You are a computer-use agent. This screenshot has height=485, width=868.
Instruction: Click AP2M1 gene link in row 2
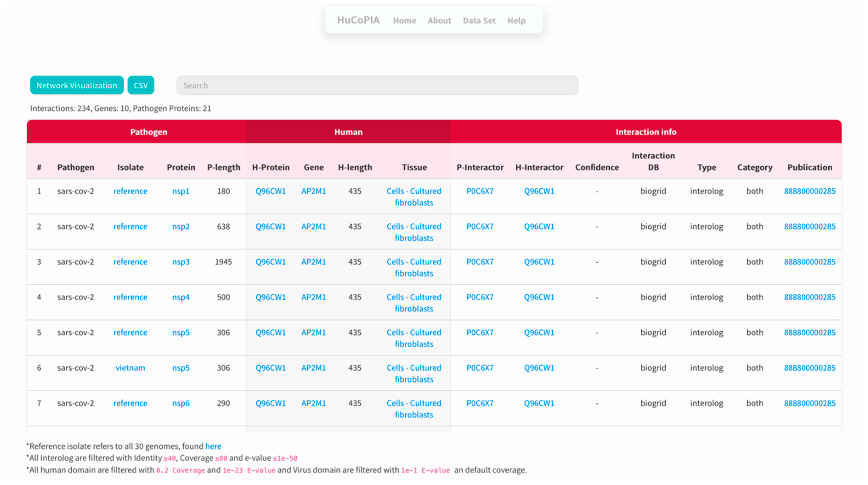(x=313, y=226)
